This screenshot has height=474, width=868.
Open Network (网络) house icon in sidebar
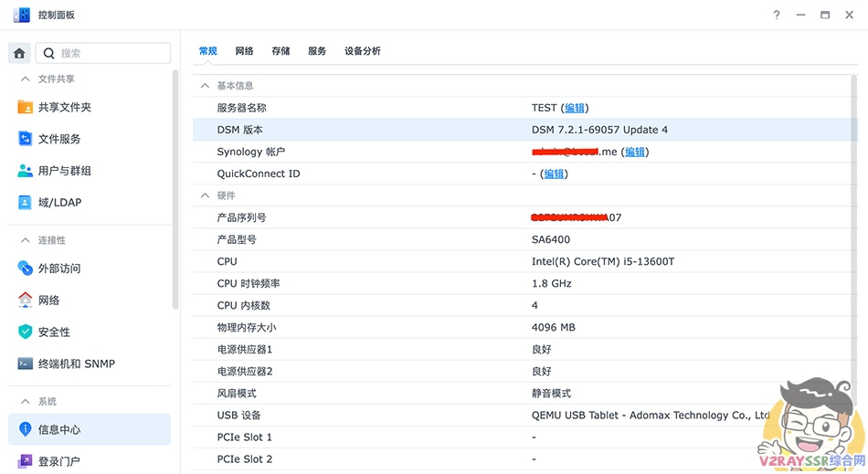[x=25, y=300]
